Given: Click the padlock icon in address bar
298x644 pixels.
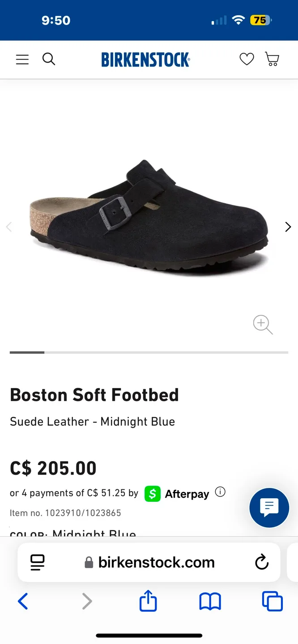Looking at the screenshot, I should click(x=88, y=562).
